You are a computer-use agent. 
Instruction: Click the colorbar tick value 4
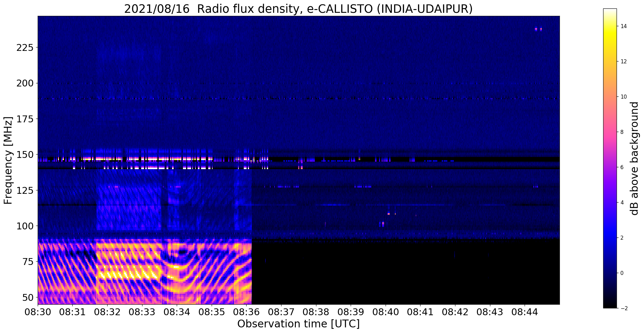622,203
